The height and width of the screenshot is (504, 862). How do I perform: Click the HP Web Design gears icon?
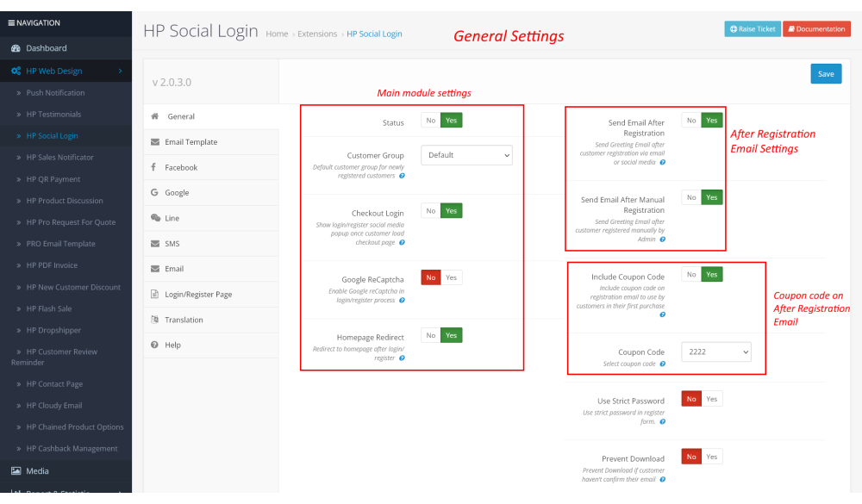16,71
